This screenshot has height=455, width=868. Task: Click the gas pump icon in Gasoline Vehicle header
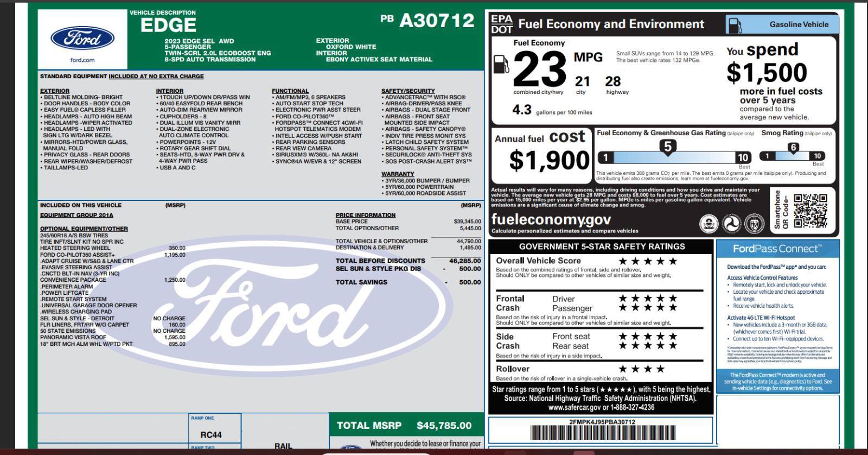pyautogui.click(x=735, y=24)
